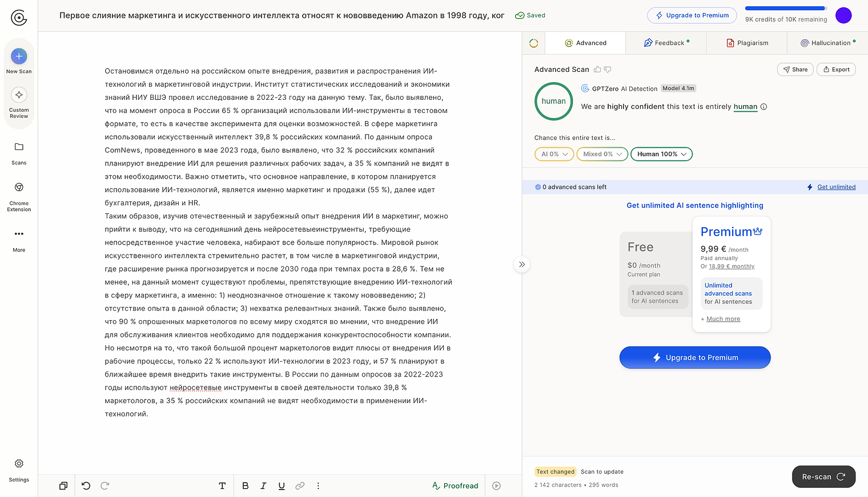Open the user profile avatar
The width and height of the screenshot is (868, 497).
[x=843, y=15]
